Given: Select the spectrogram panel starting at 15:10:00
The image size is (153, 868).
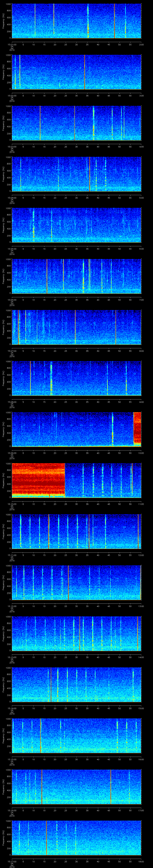Looking at the screenshot, I should (77, 480).
